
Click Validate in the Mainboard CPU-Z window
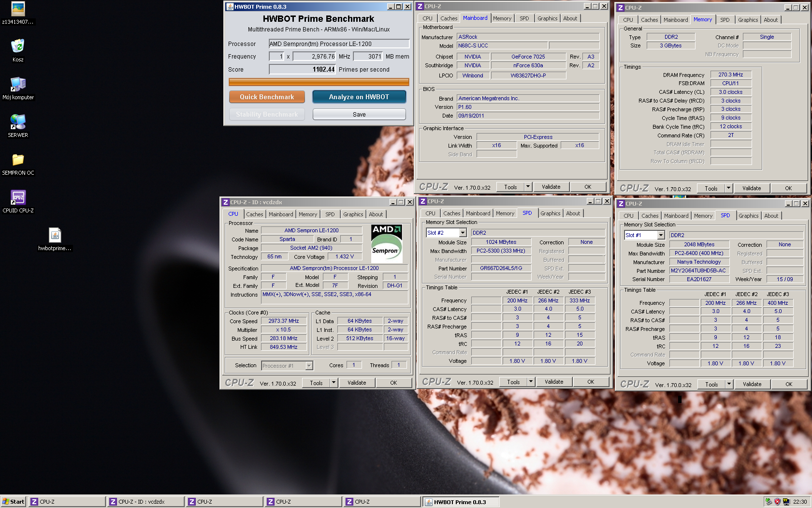point(551,187)
